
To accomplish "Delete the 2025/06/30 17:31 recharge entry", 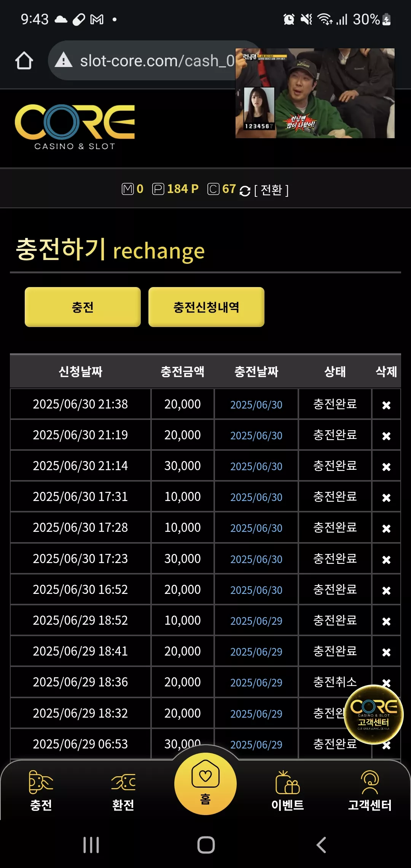I will 386,498.
